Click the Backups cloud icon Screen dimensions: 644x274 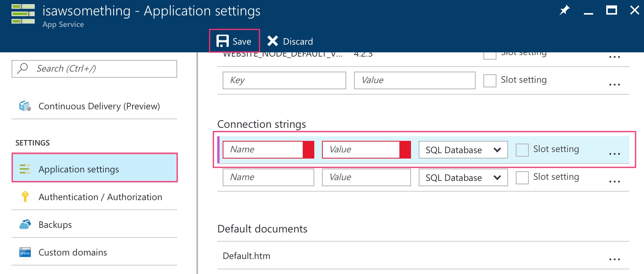click(x=25, y=224)
